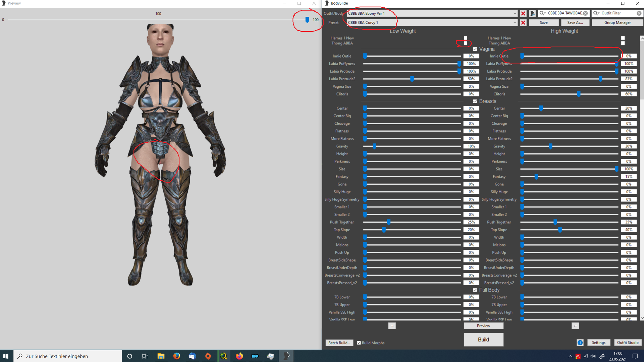Open Thunderbird from the taskbar
The image size is (644, 362).
(193, 356)
